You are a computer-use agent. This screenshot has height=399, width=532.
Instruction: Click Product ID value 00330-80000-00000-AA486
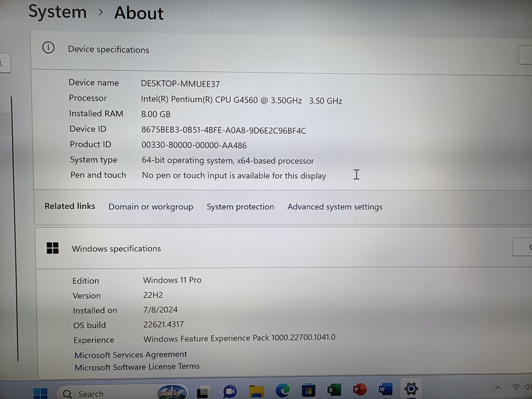pos(194,145)
